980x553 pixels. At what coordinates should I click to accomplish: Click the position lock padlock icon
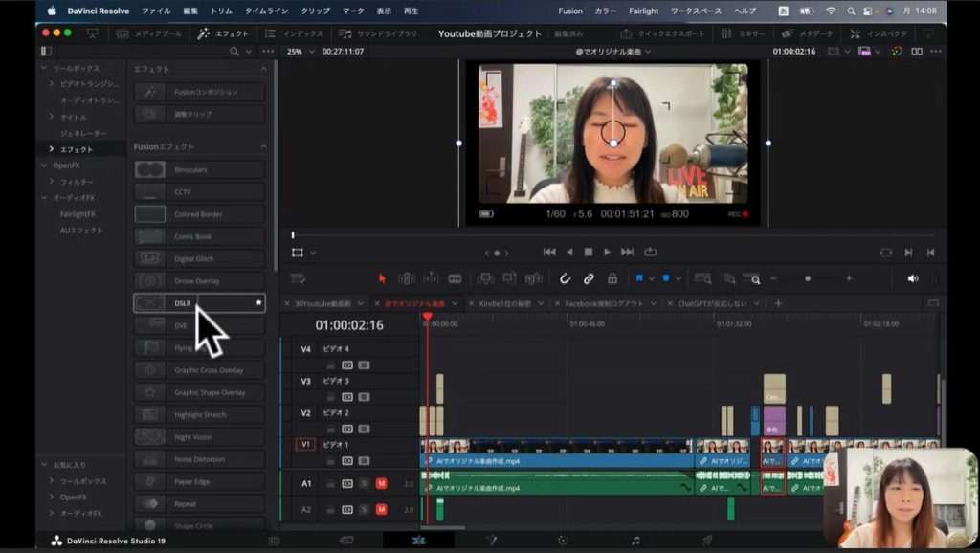point(612,278)
